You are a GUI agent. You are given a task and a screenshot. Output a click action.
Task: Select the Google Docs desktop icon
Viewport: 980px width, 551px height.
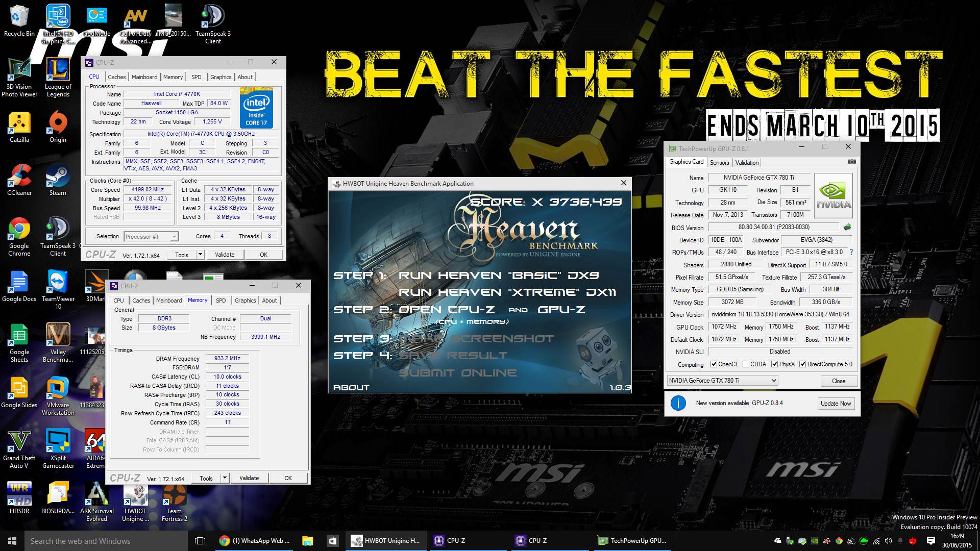19,287
